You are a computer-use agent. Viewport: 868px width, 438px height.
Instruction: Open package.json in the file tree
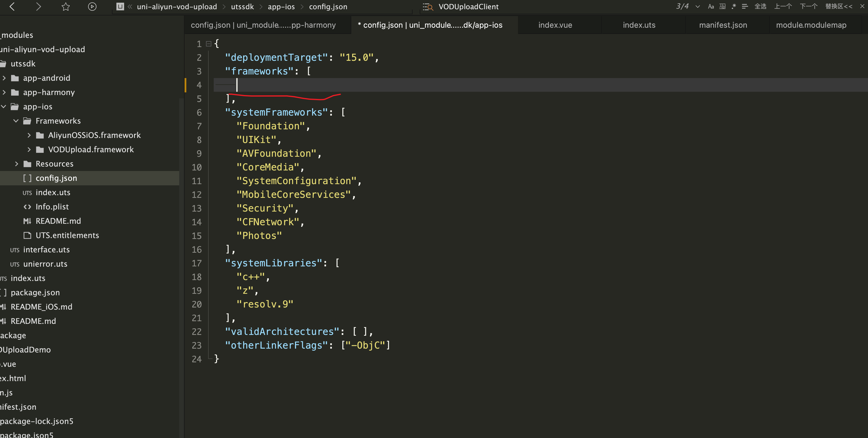point(35,292)
